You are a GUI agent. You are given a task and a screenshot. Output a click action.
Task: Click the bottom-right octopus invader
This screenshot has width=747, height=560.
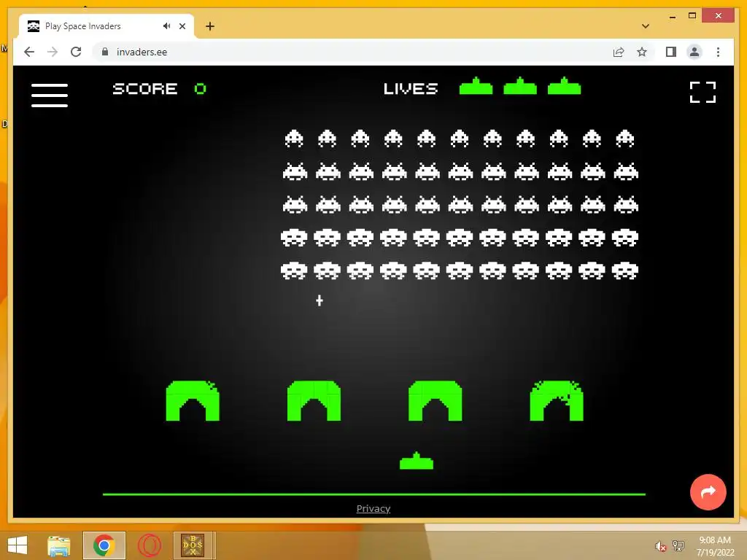coord(625,271)
